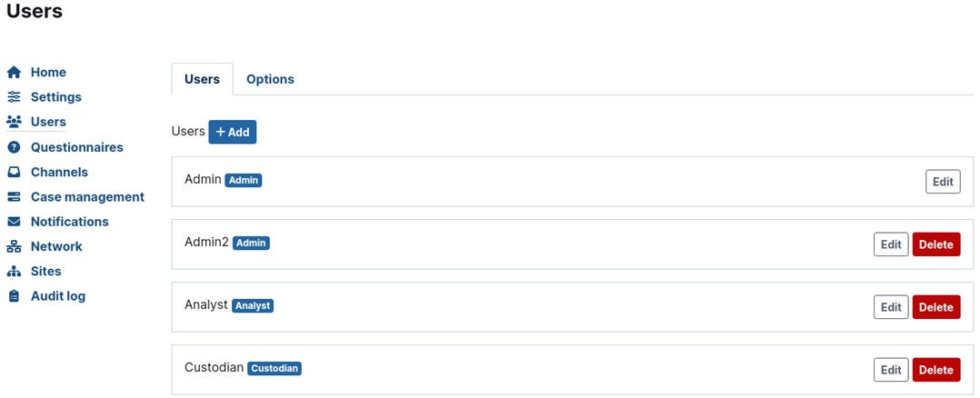Click the Settings sliders icon
This screenshot has height=398, width=980.
(14, 97)
